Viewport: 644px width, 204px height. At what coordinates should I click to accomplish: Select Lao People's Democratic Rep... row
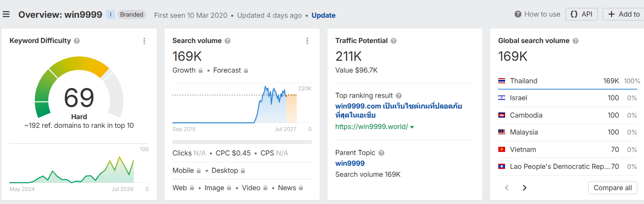pos(567,167)
